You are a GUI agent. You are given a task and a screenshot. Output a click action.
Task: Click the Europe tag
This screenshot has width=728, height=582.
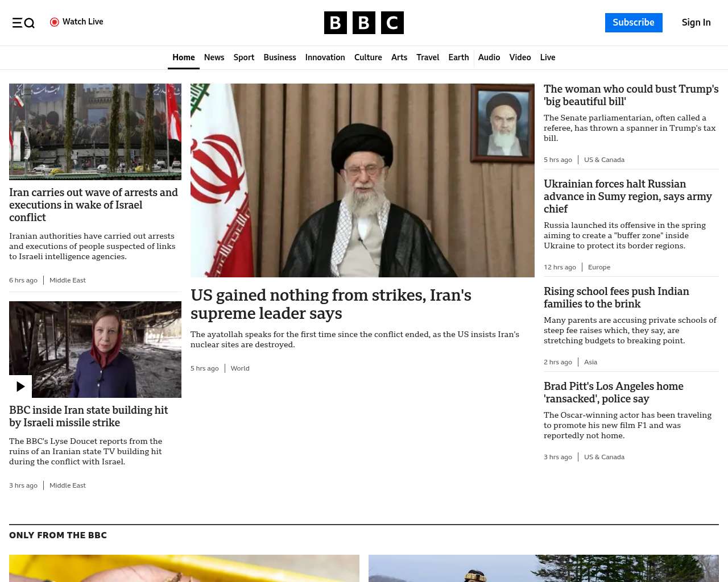pos(599,267)
